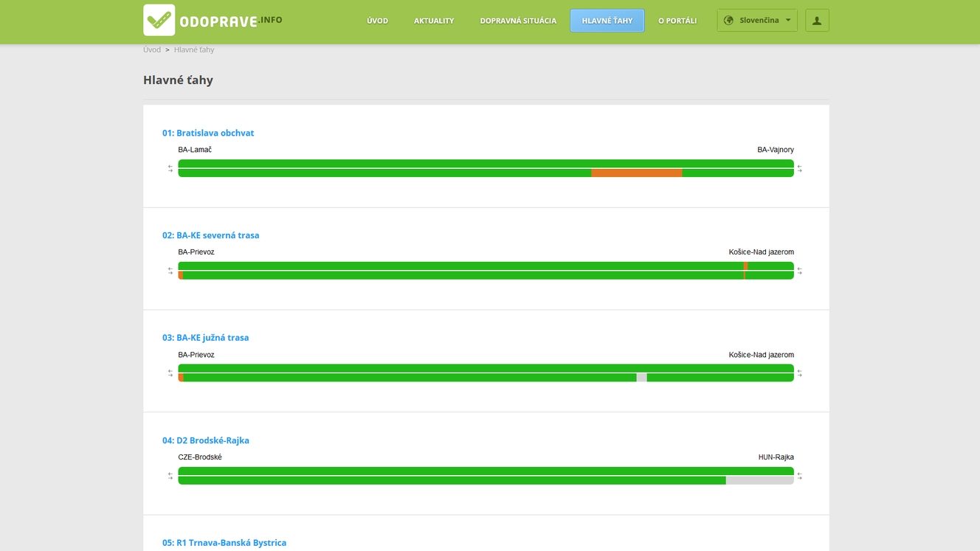This screenshot has width=980, height=551.
Task: Click the CZE-Brodské start label
Action: click(200, 457)
